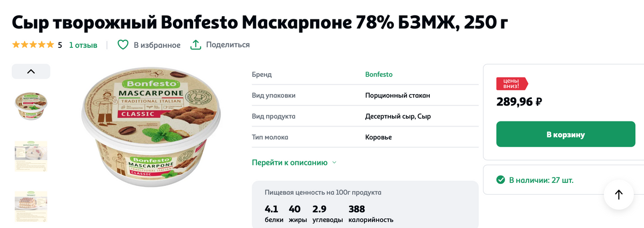Click the red 'цены вниз!' badge
This screenshot has height=228, width=644.
[512, 83]
